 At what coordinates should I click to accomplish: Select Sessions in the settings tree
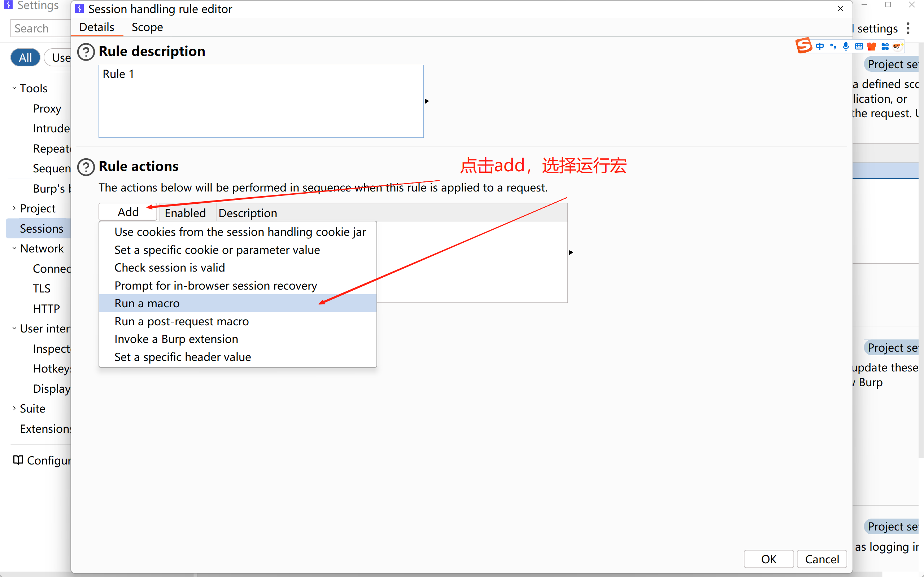point(41,228)
